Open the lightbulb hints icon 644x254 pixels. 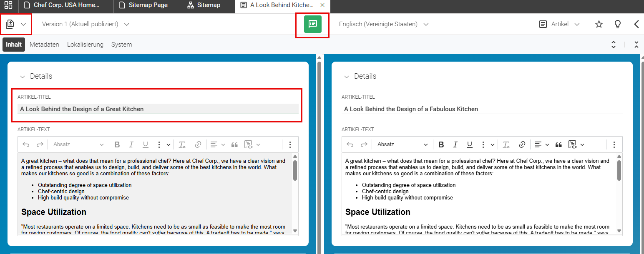(x=618, y=24)
